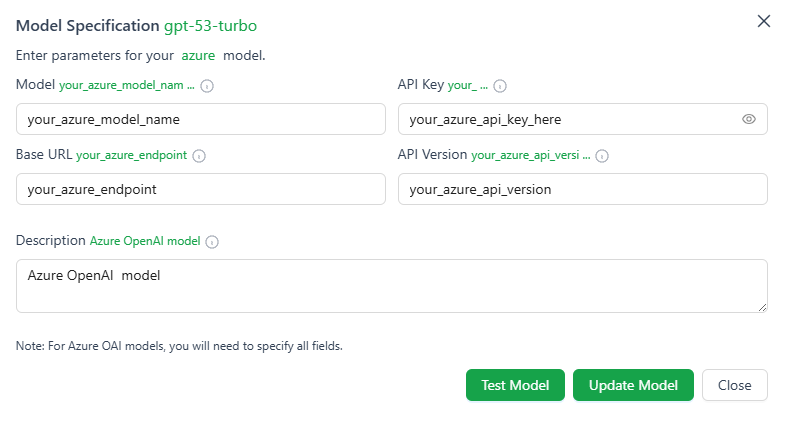Click the green your_azure_endpoint label text
Viewport: 785px width, 423px height.
(132, 155)
